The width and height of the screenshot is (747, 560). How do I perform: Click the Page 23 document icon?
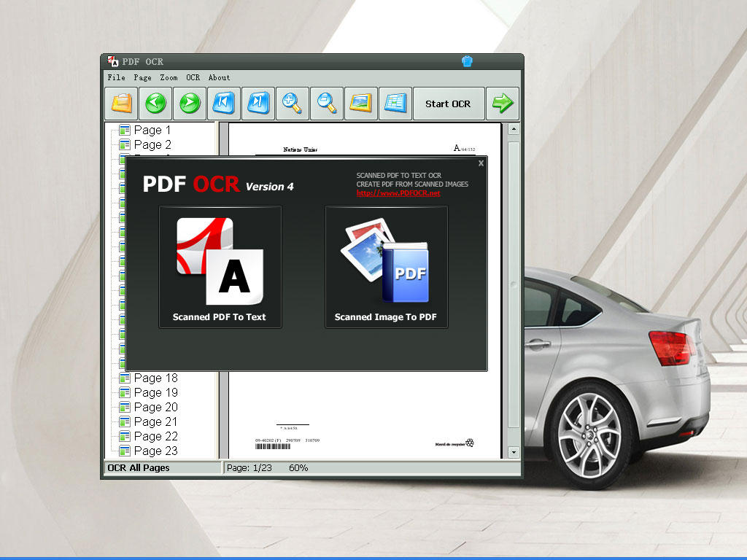pyautogui.click(x=124, y=451)
